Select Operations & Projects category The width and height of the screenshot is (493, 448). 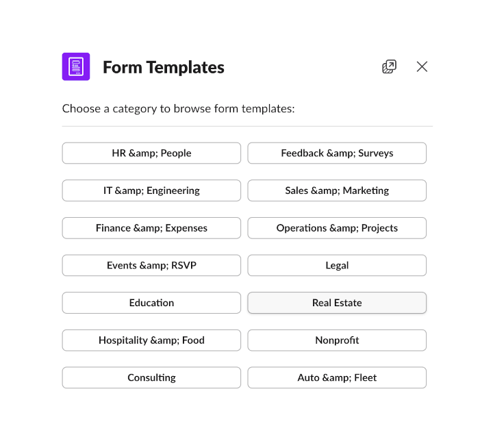pyautogui.click(x=337, y=228)
